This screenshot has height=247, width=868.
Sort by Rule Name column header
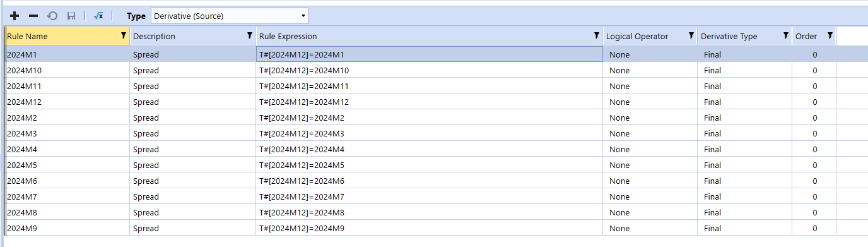pyautogui.click(x=27, y=37)
